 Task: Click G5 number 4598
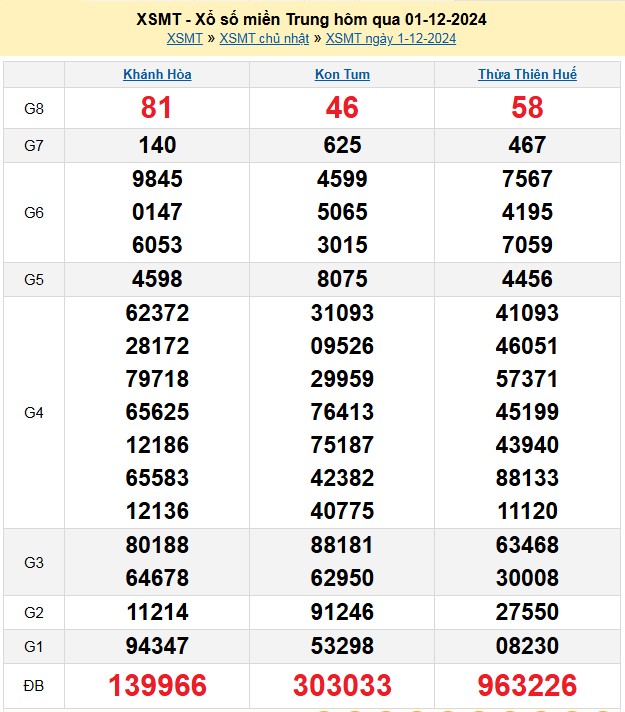click(157, 279)
